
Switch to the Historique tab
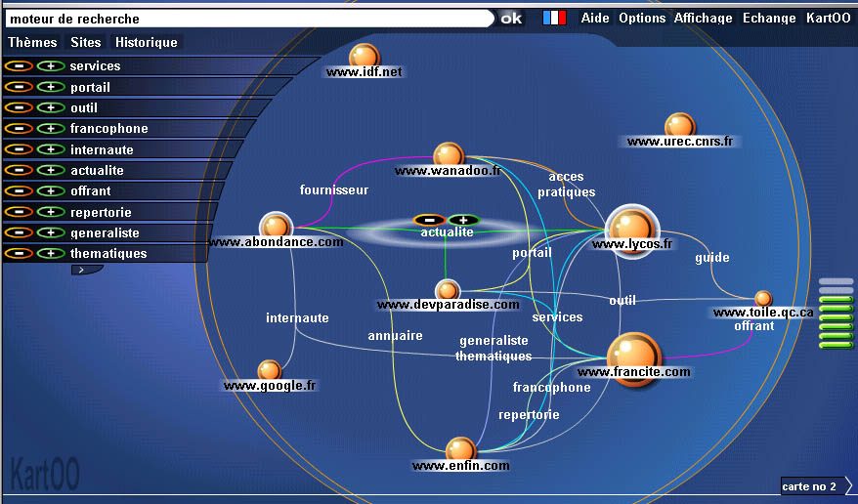(147, 42)
